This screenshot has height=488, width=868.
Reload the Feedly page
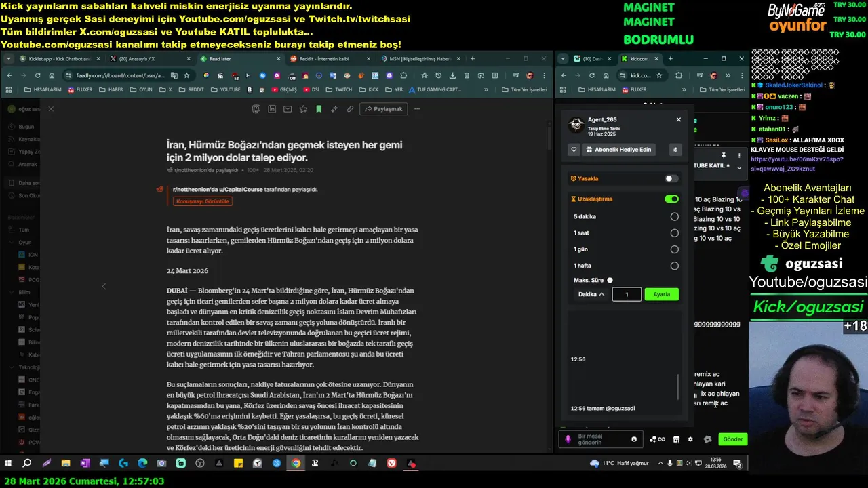(x=37, y=75)
